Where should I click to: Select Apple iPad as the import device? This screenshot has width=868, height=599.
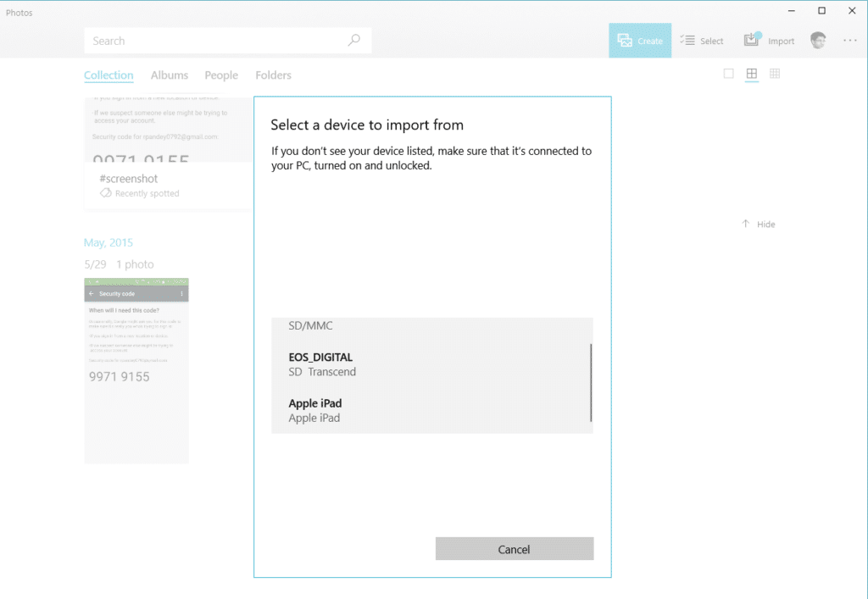(x=315, y=410)
